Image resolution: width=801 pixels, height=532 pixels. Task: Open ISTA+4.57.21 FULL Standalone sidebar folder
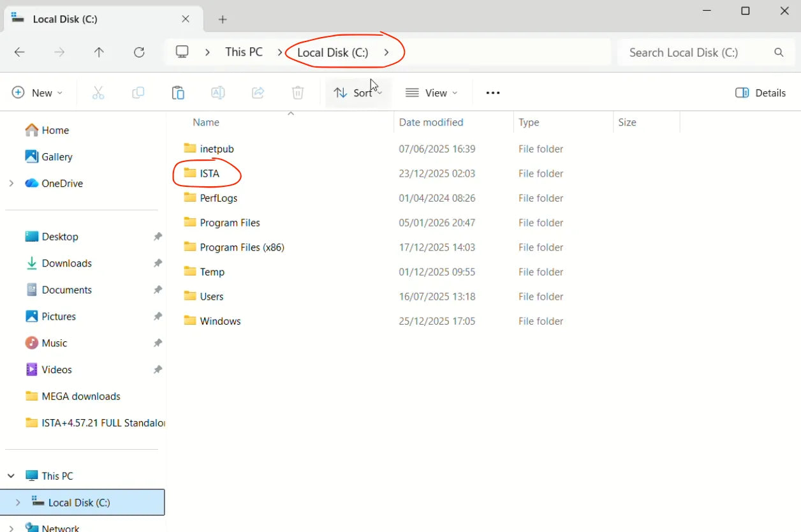pyautogui.click(x=95, y=423)
